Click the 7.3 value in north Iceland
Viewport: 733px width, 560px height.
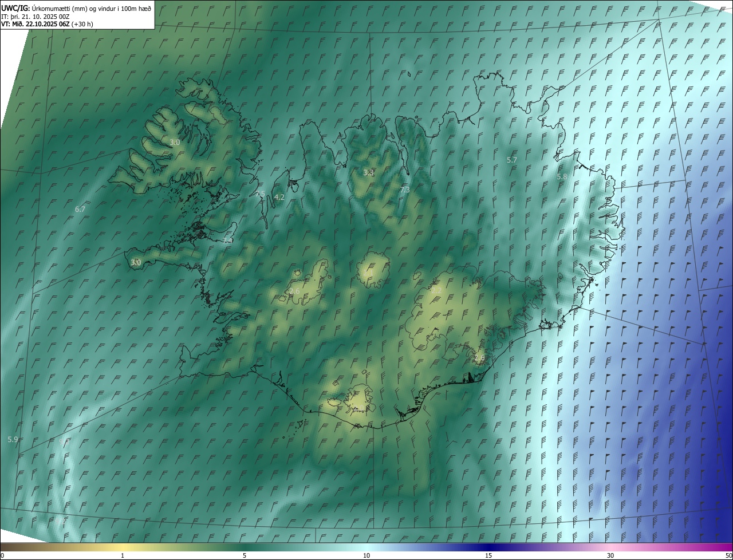(x=405, y=190)
